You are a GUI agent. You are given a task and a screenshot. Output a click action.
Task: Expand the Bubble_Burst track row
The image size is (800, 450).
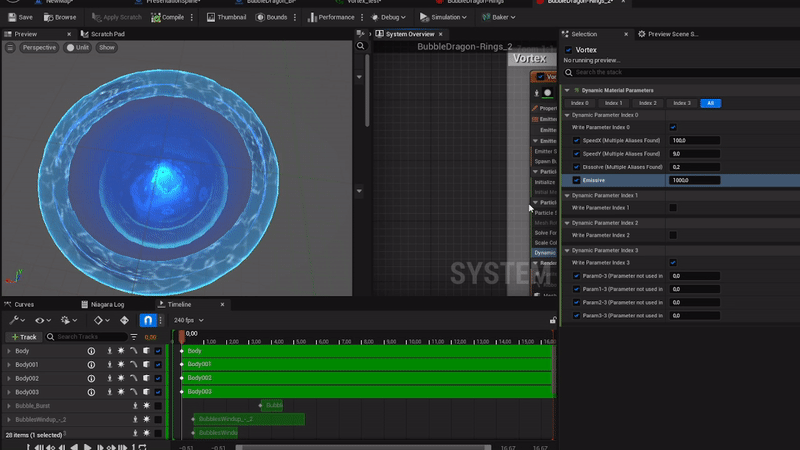(9, 406)
